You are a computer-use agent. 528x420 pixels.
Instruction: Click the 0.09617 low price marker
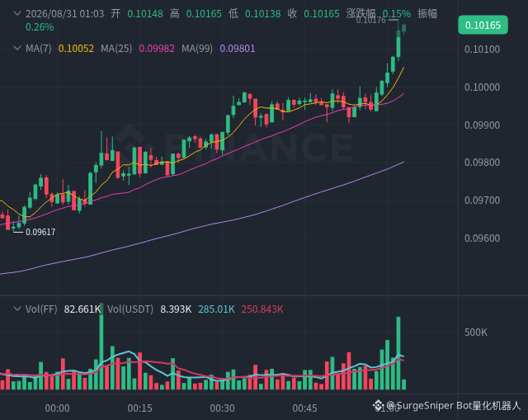[40, 232]
